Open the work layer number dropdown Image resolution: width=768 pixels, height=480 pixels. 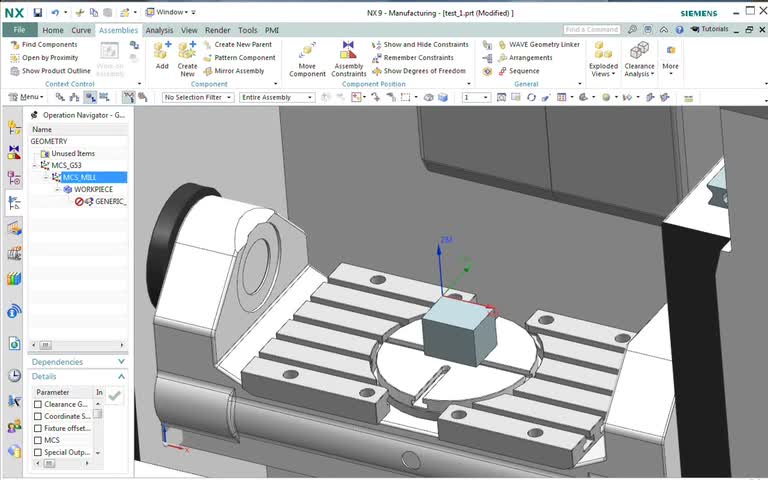click(476, 97)
